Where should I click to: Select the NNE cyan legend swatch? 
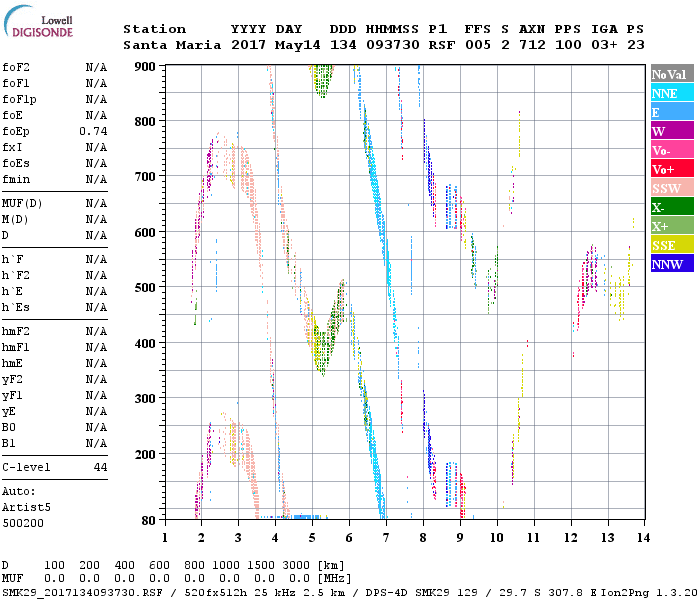pos(672,93)
